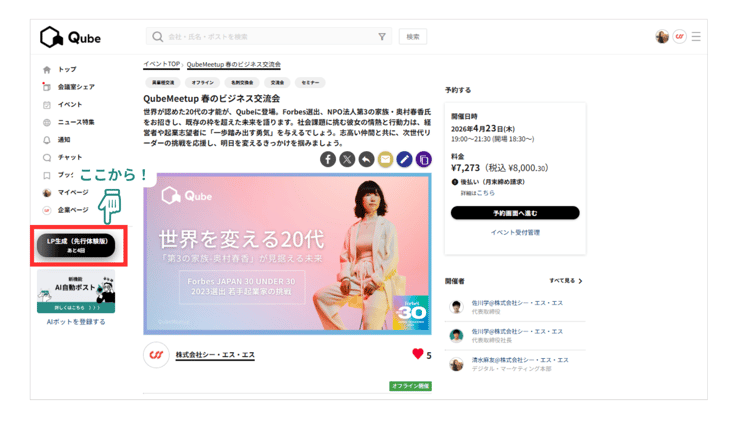
Task: Go to 会議室シェア in the sidebar
Action: coord(76,87)
